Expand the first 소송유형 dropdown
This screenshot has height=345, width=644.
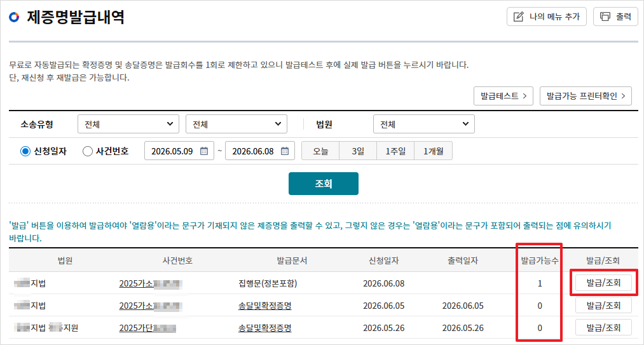coord(128,124)
